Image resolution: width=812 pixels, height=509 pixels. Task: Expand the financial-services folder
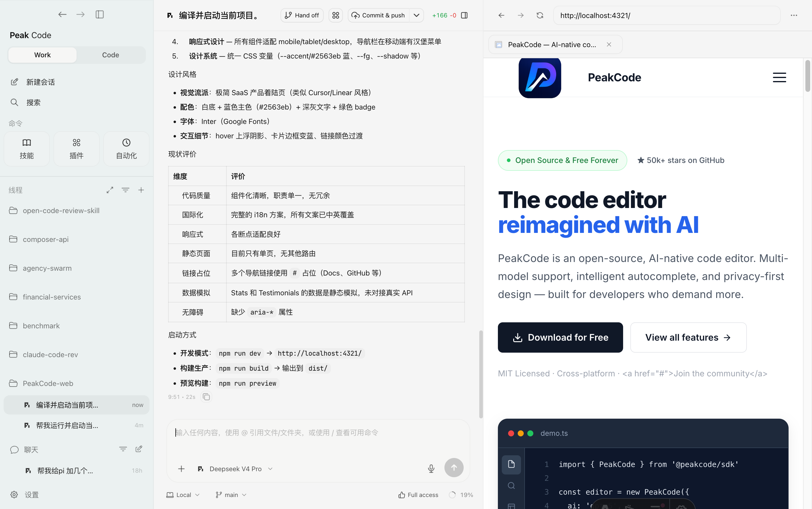tap(77, 297)
